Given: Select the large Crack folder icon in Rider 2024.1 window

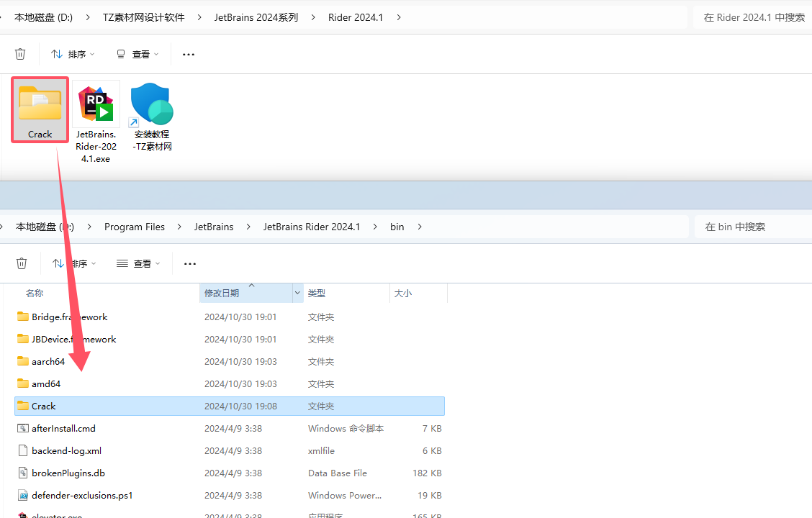Looking at the screenshot, I should (40, 104).
